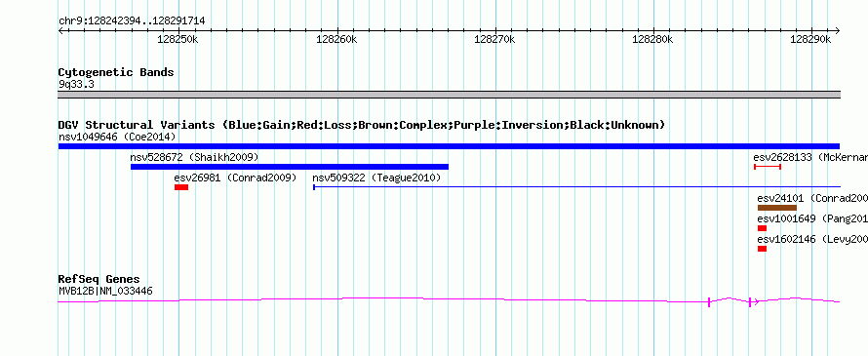Image resolution: width=868 pixels, height=356 pixels.
Task: Click the MVB12B|NM_033446 gene label
Action: pyautogui.click(x=105, y=291)
